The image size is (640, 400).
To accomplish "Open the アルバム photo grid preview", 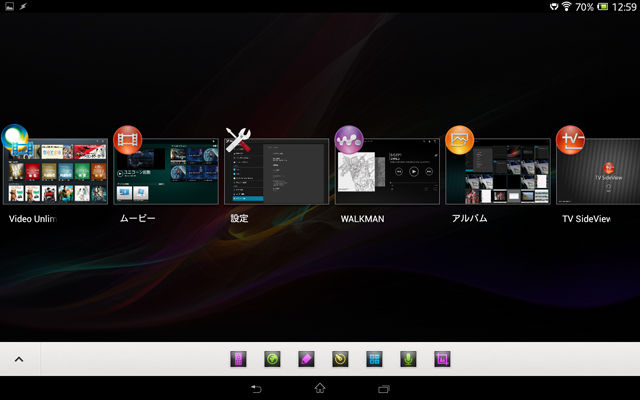I will [498, 171].
